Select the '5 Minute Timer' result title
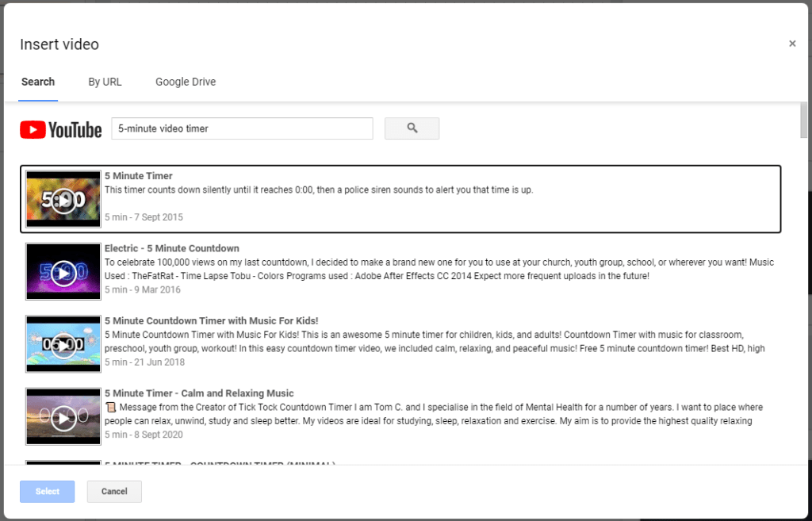 point(138,176)
